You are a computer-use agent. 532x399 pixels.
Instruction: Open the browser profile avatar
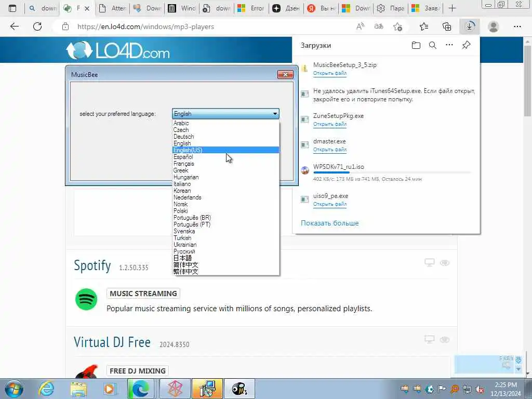pos(493,26)
